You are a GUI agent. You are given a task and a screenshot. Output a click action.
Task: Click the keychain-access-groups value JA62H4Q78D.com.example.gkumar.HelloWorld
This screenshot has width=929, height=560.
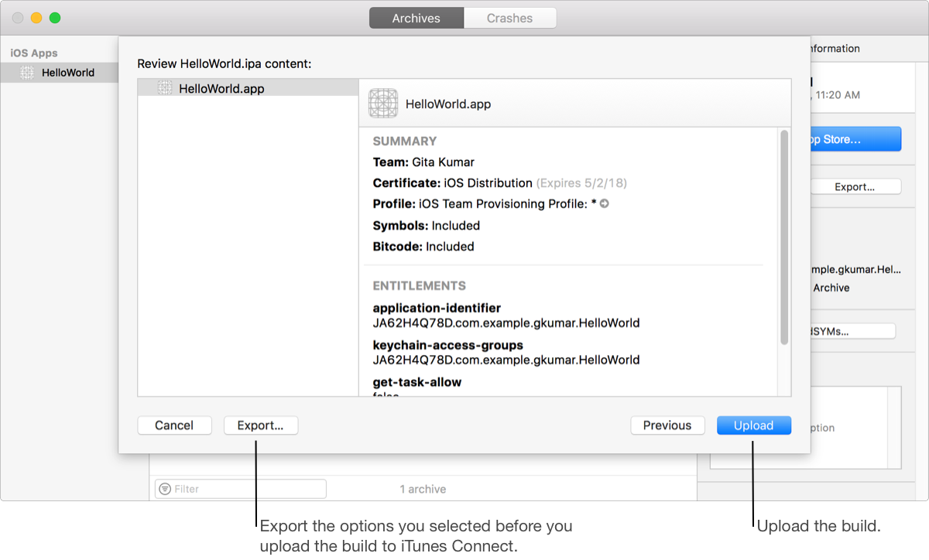tap(506, 360)
